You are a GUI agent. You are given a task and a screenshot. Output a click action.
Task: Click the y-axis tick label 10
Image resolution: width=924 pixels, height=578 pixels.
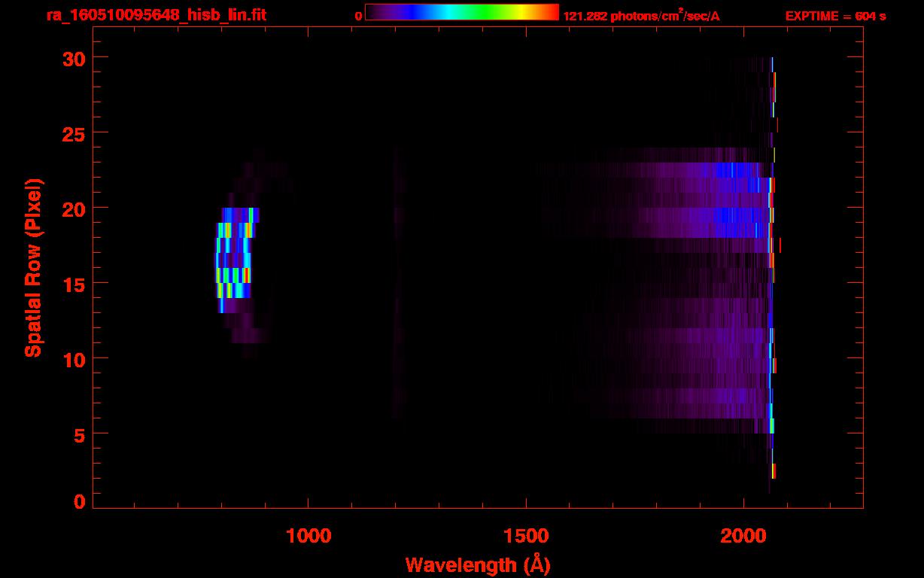pyautogui.click(x=72, y=359)
